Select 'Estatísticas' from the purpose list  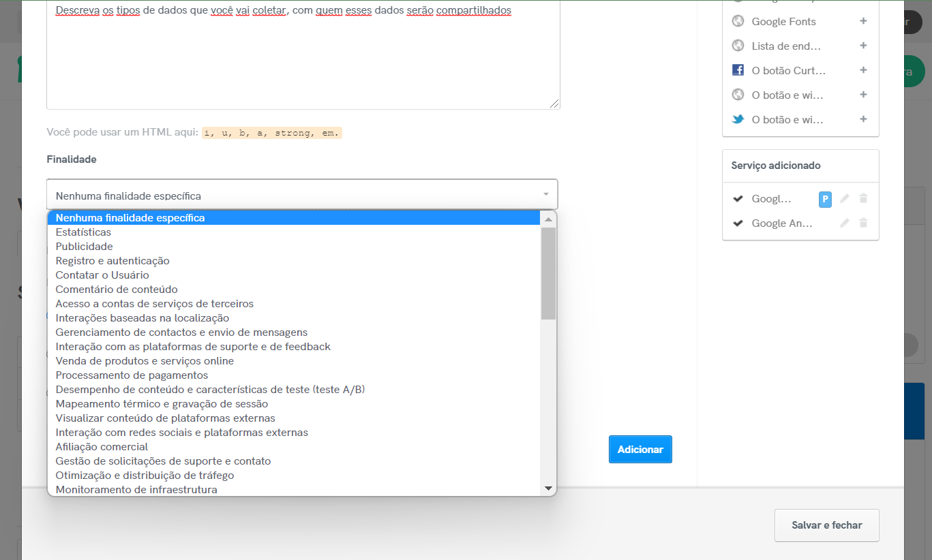[83, 232]
